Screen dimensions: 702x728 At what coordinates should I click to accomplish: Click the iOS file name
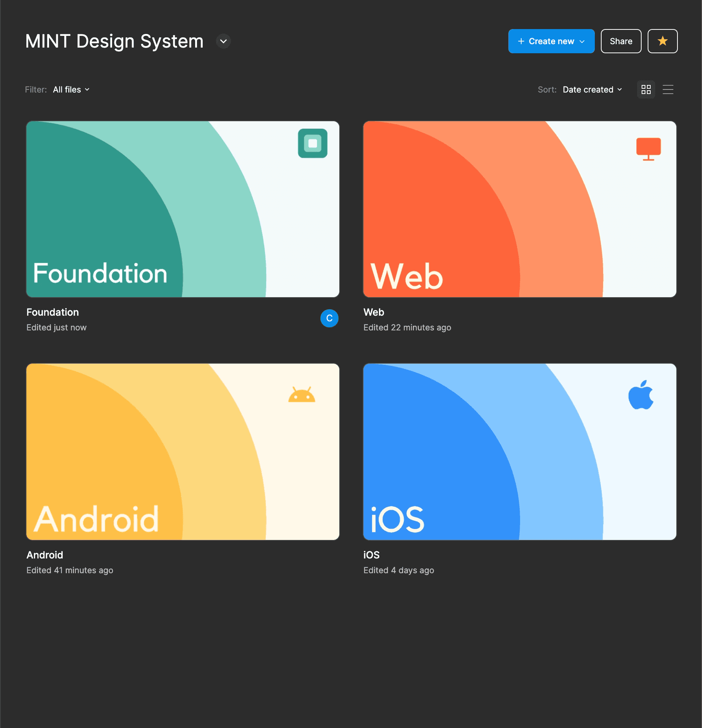click(x=371, y=555)
